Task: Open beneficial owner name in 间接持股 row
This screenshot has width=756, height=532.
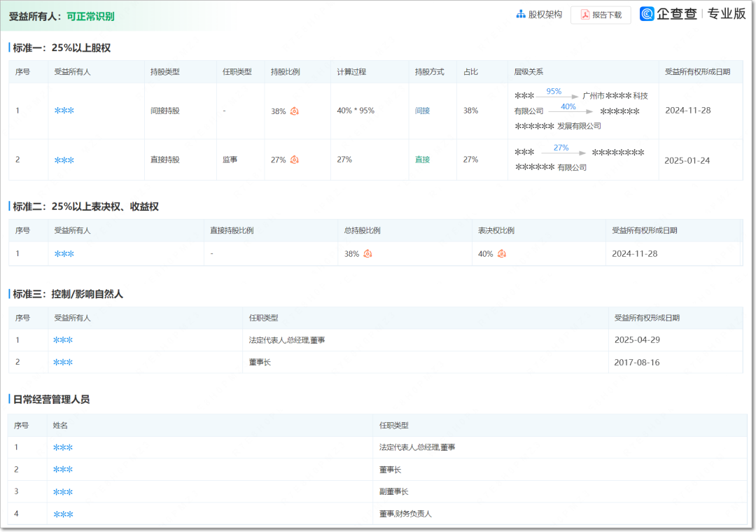Action: tap(64, 111)
